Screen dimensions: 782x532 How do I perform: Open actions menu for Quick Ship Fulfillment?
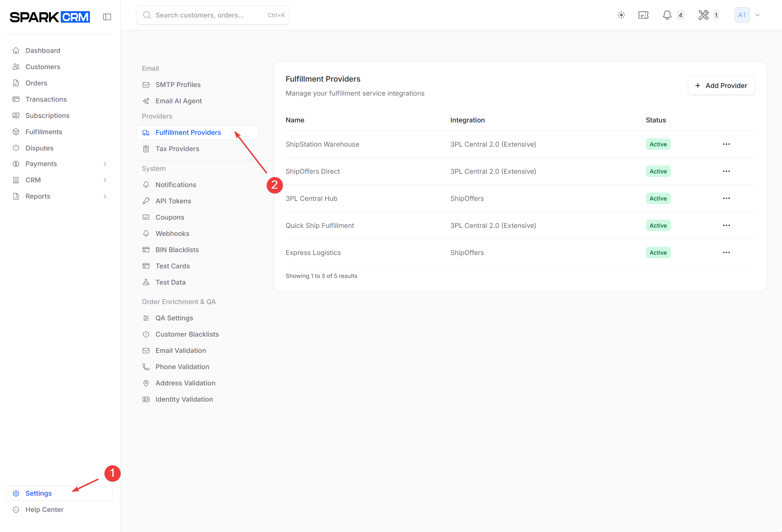726,225
